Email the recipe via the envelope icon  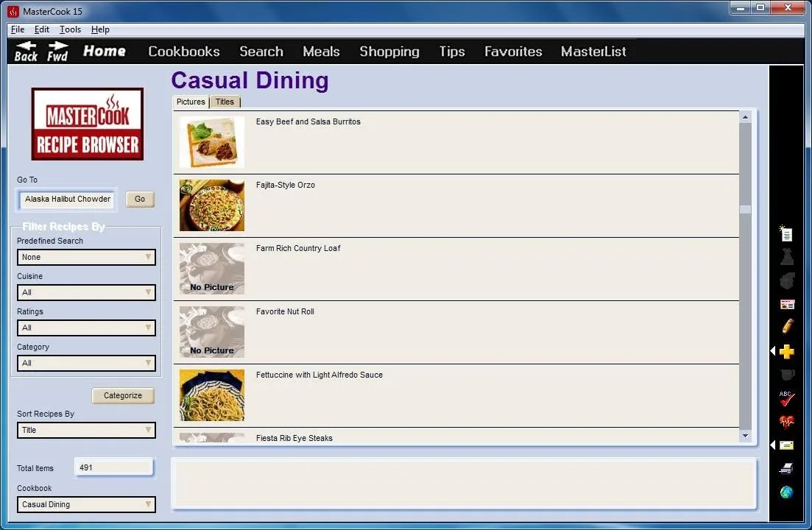point(787,445)
